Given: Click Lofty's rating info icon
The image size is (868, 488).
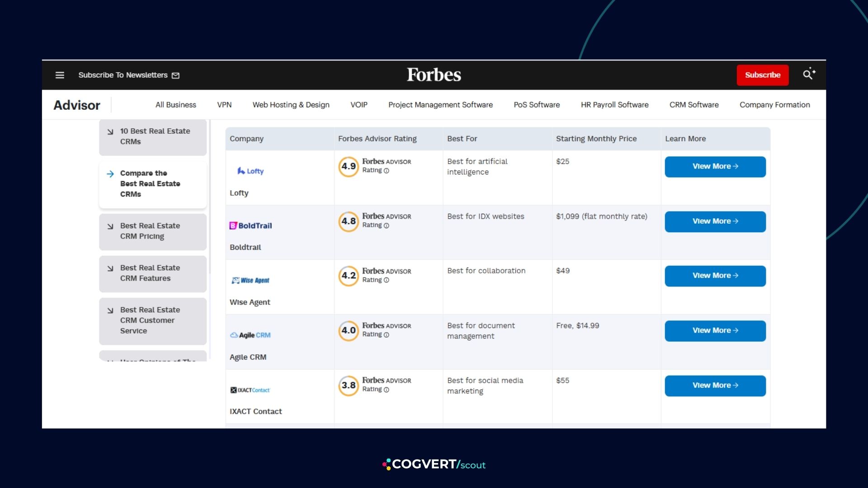Looking at the screenshot, I should click(x=387, y=170).
